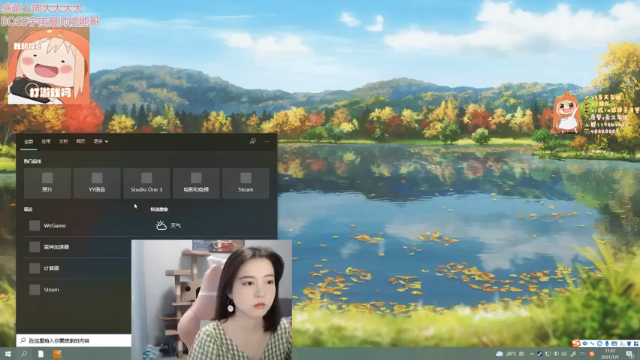Click the search input box

click(74, 340)
